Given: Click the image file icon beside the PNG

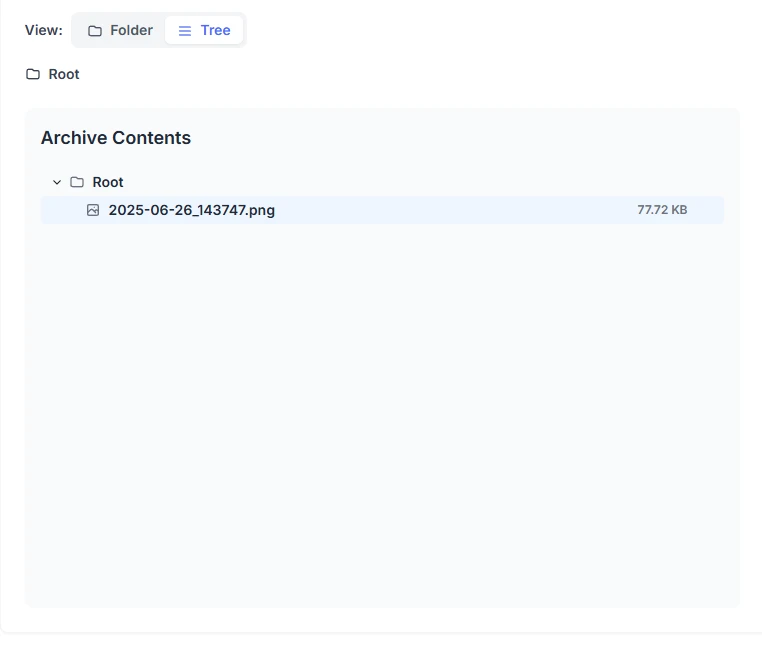Looking at the screenshot, I should (93, 210).
